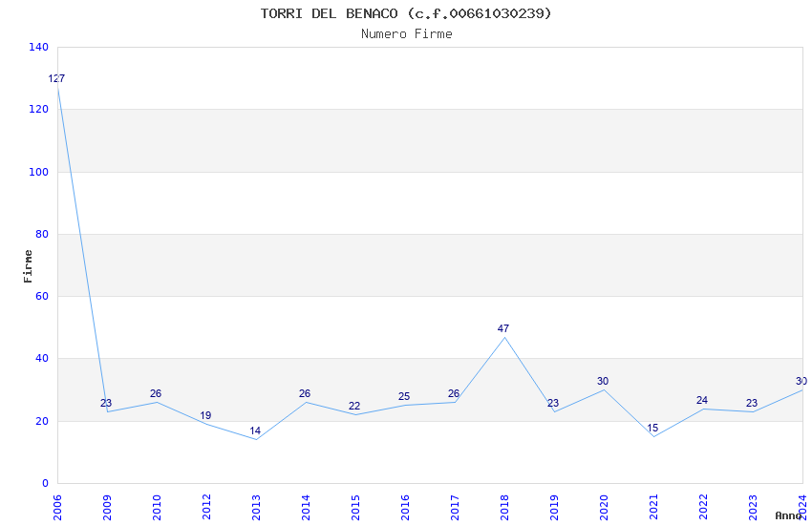Click the 2023 x-axis year tick
This screenshot has height=525, width=812.
(x=753, y=508)
